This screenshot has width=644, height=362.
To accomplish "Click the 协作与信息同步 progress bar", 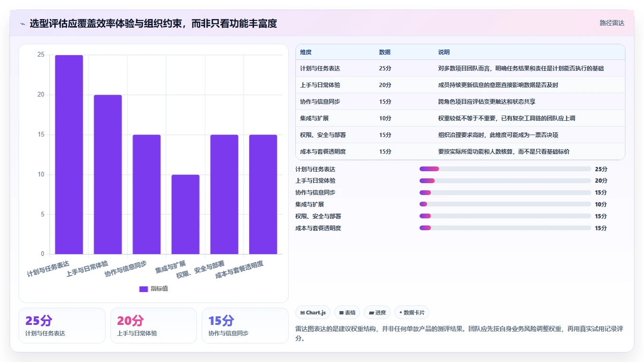I will pyautogui.click(x=505, y=193).
